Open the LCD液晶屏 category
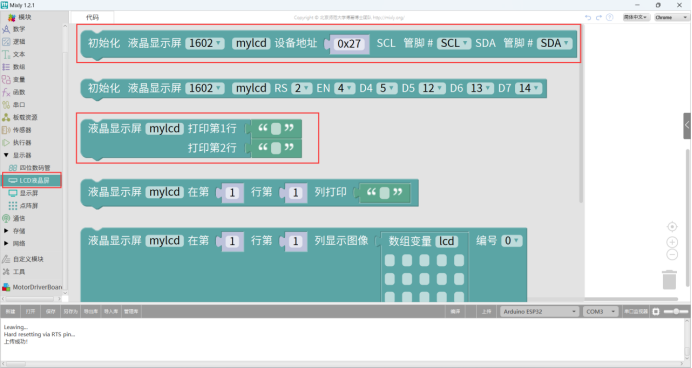Viewport: 692px width, 368px height. pos(31,180)
